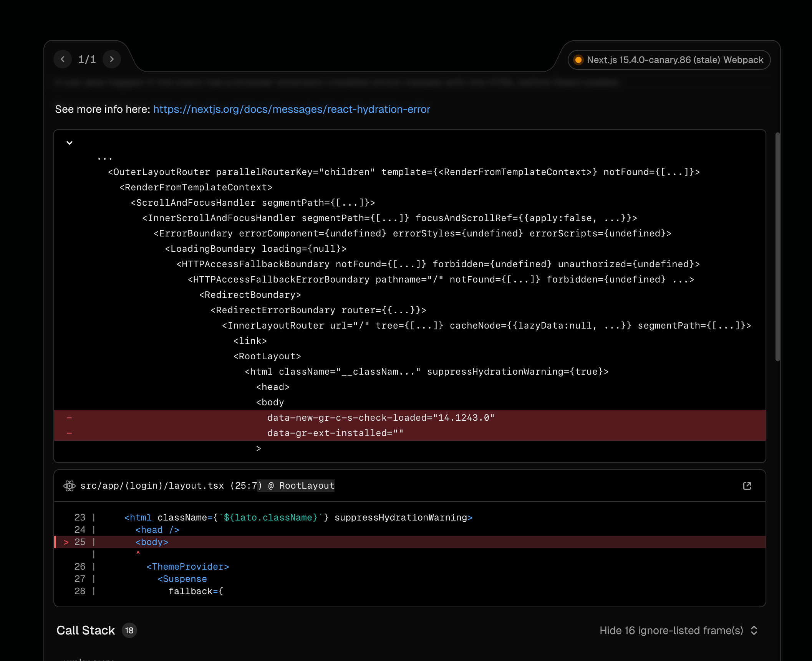The width and height of the screenshot is (812, 661).
Task: Open layout.tsx in editor icon
Action: 747,486
